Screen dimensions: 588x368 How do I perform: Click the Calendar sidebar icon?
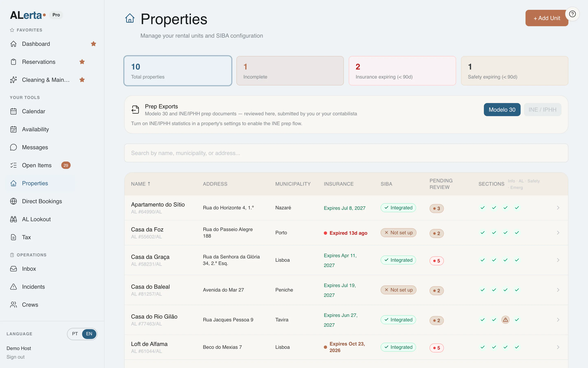(14, 111)
